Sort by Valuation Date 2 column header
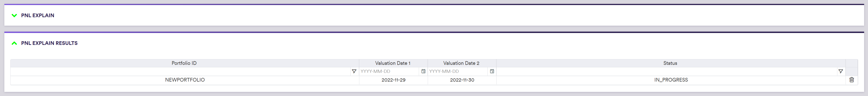The image size is (868, 96). pyautogui.click(x=461, y=63)
